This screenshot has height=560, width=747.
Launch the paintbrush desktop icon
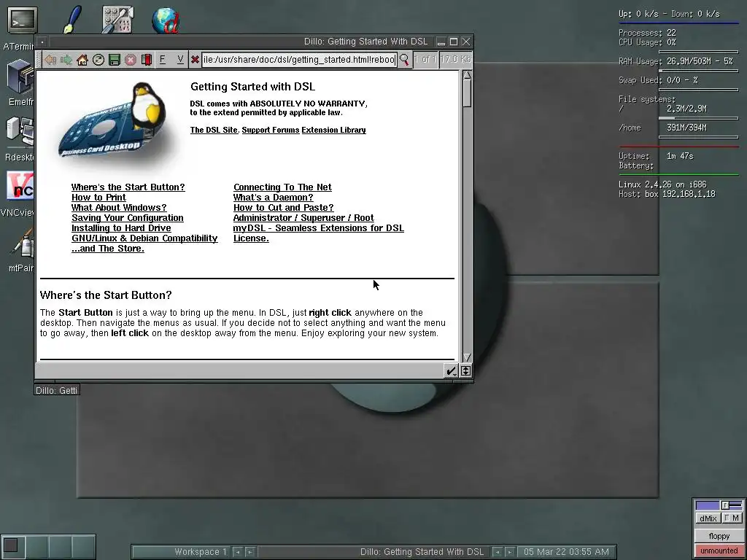72,19
